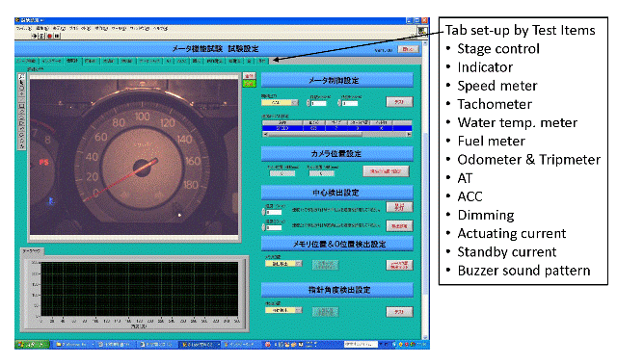The width and height of the screenshot is (617, 364).
Task: Click inside the black graph plot area
Action: coord(140,289)
